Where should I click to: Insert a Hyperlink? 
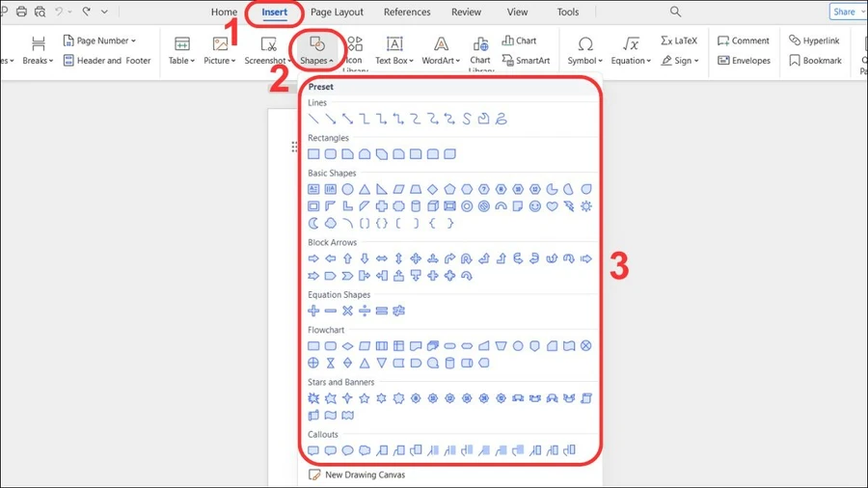[814, 41]
